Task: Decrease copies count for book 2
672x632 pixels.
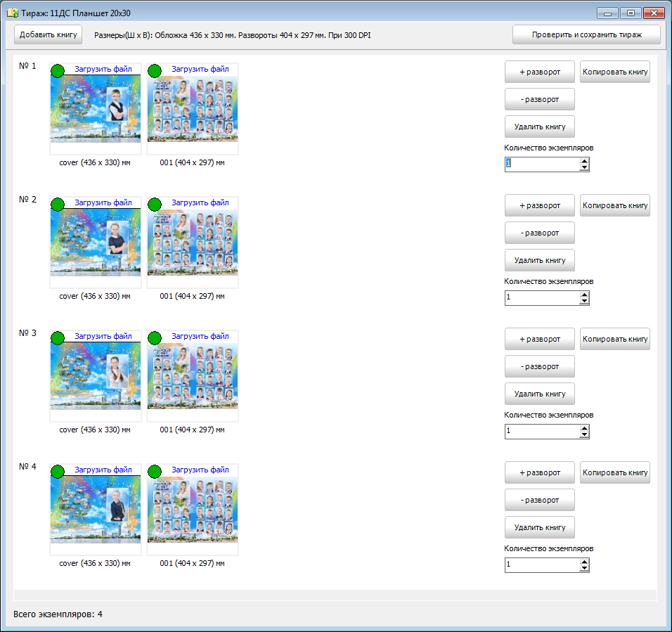Action: click(x=584, y=302)
